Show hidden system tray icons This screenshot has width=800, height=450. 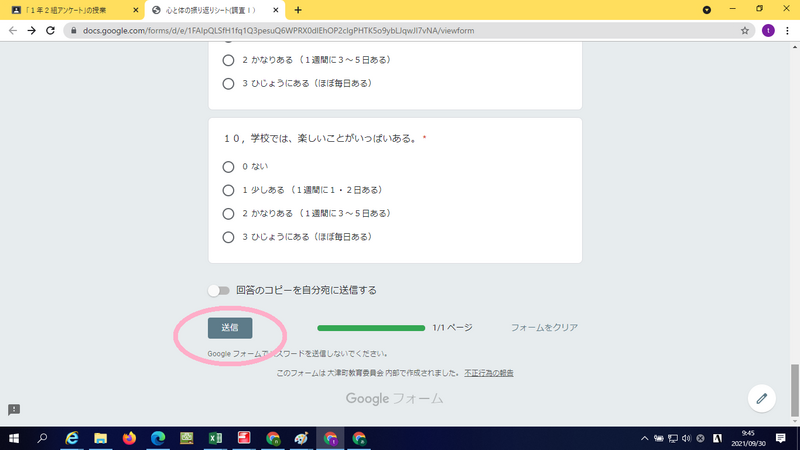[643, 438]
